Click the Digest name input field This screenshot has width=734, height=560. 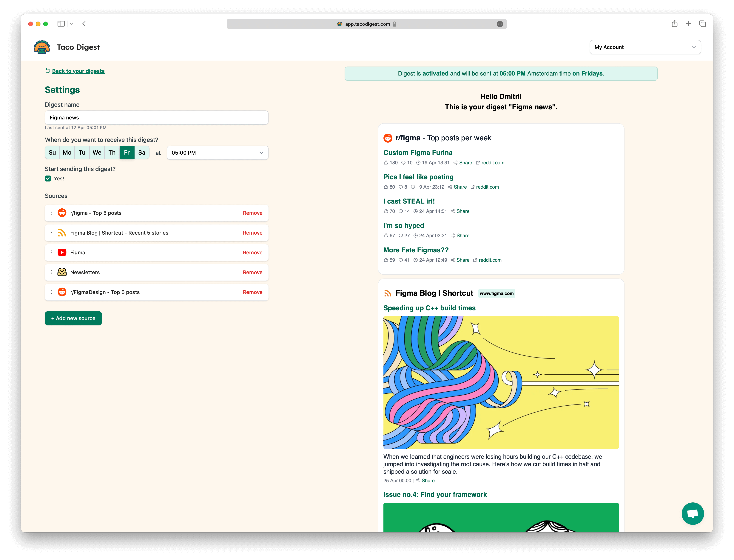tap(157, 118)
